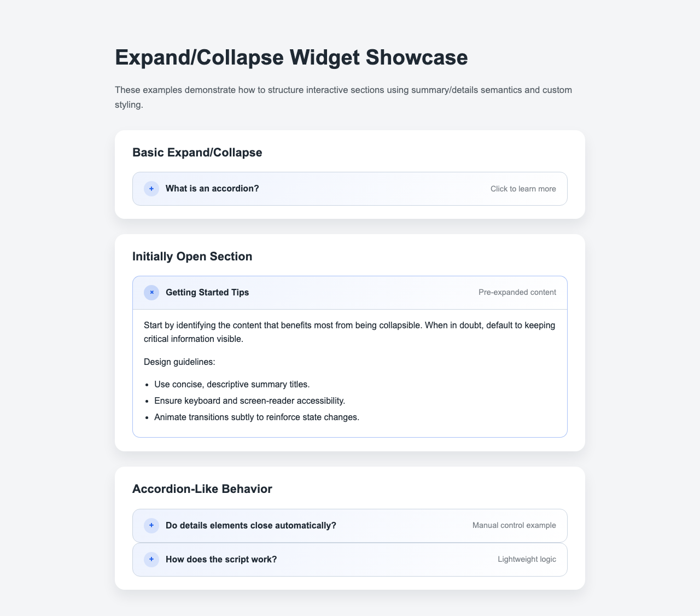Image resolution: width=700 pixels, height=616 pixels.
Task: Click the "Accordion-Like Behavior" heading
Action: [x=202, y=489]
